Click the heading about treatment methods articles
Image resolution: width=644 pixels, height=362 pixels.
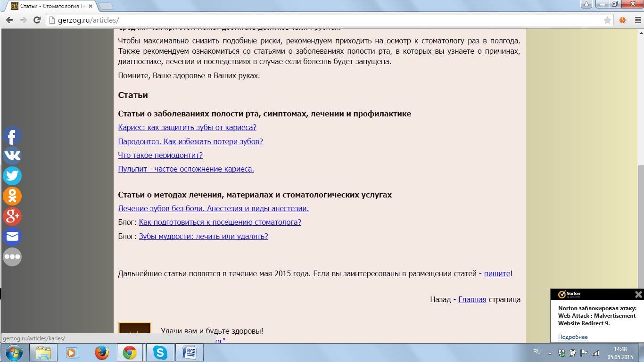click(x=255, y=195)
